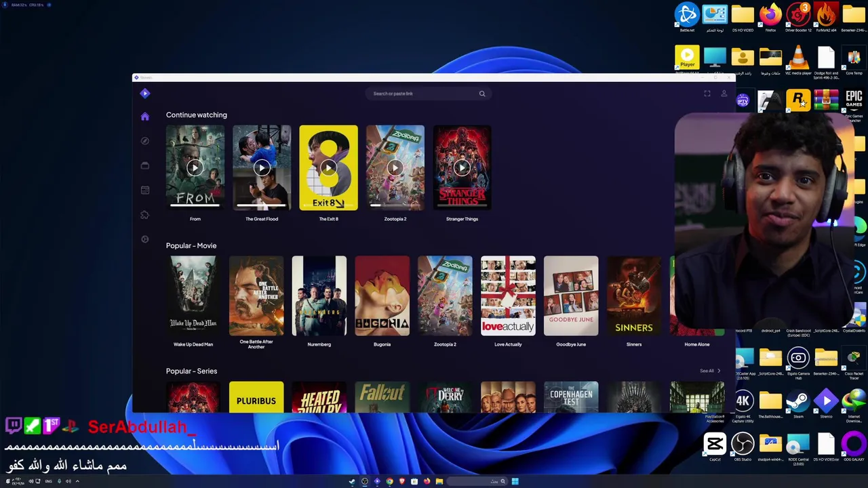Select the CapCut desktop shortcut
Screen dimensions: 868x488
click(715, 447)
